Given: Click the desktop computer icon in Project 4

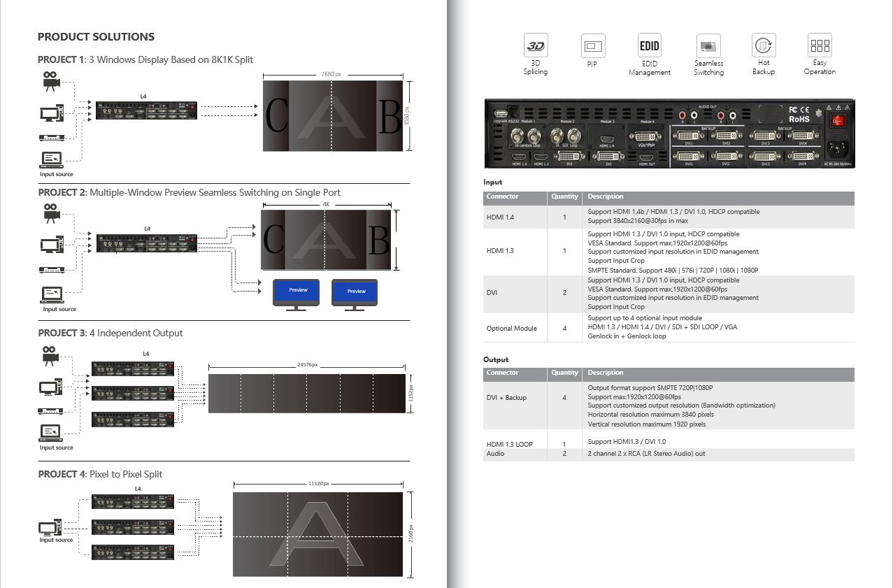Looking at the screenshot, I should [51, 527].
